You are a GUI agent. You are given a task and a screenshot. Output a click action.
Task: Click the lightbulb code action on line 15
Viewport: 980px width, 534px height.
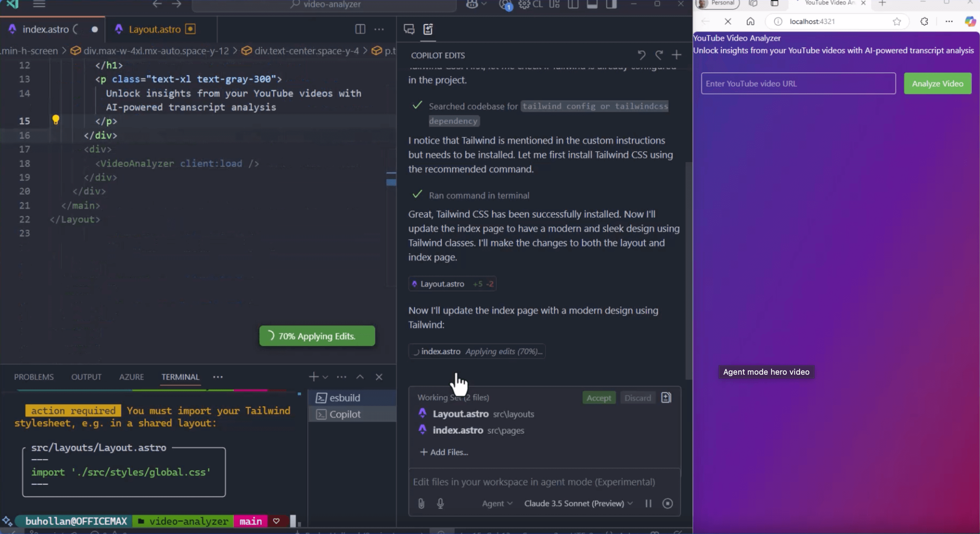pos(55,120)
